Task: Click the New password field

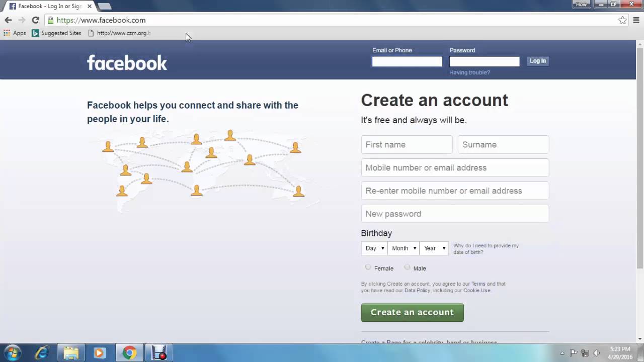Action: [x=455, y=214]
